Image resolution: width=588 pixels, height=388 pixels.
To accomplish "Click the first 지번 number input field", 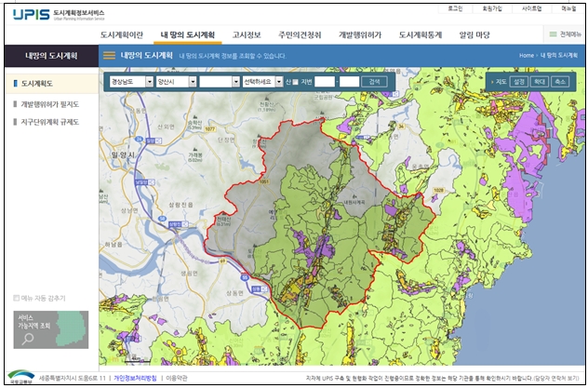I will [x=324, y=82].
